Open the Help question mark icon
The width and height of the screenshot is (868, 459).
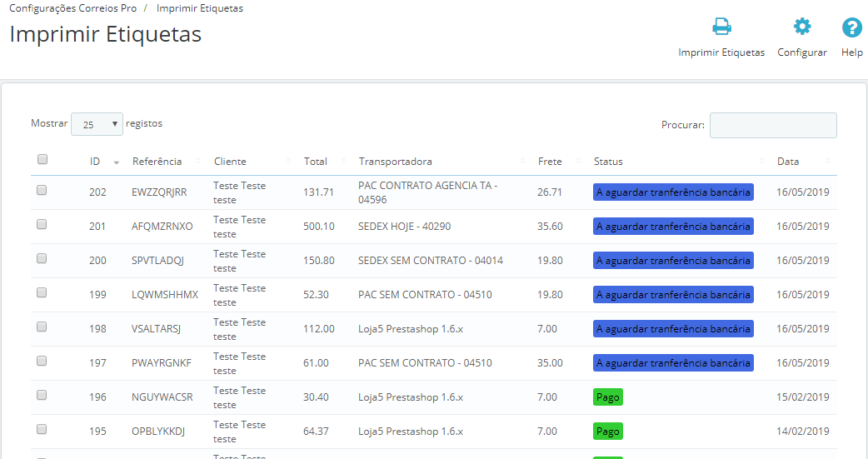[852, 27]
